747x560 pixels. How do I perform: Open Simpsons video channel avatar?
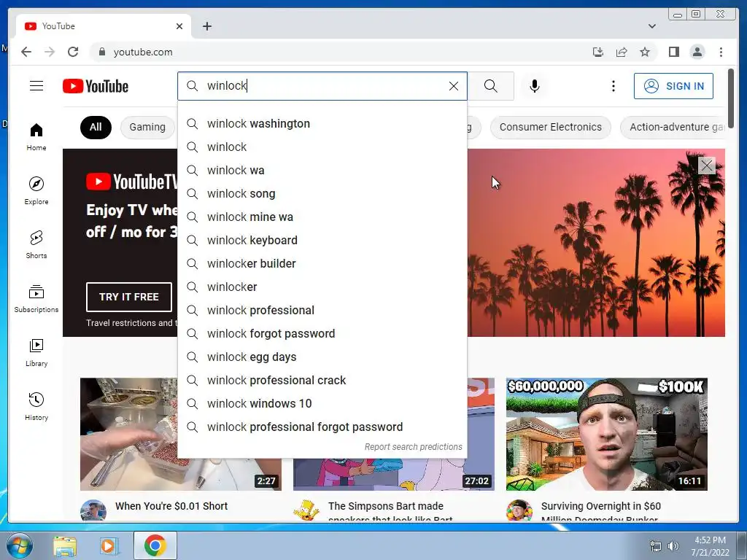coord(306,510)
